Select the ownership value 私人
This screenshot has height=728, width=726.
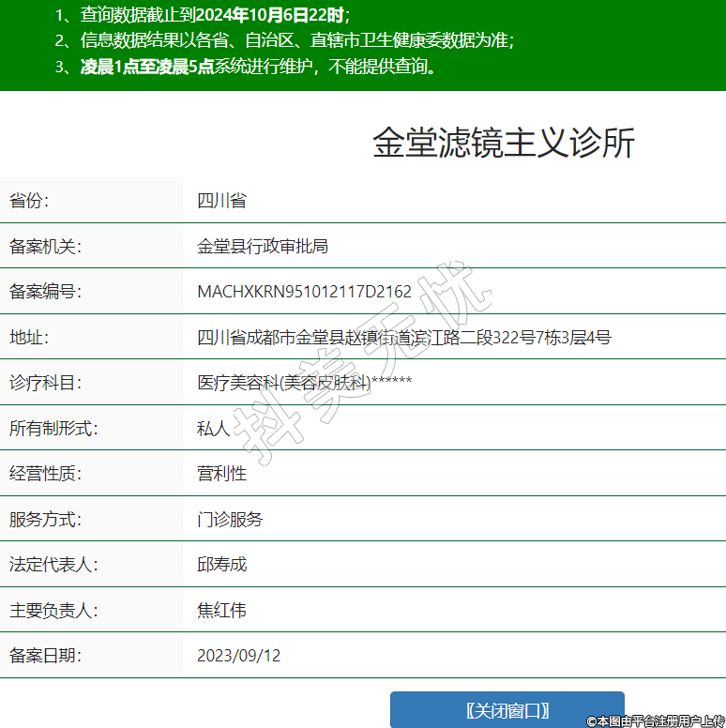213,429
